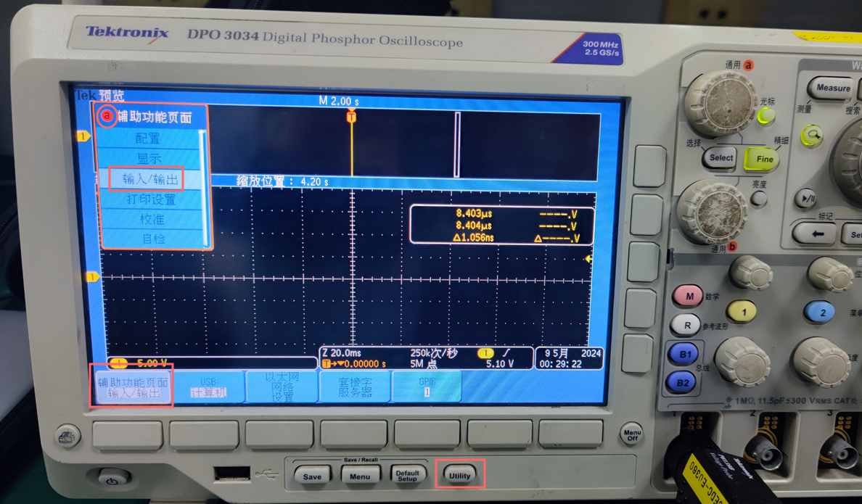Image resolution: width=862 pixels, height=504 pixels.
Task: Tap the Δ1.056ns cursor delta readout
Action: 473,237
